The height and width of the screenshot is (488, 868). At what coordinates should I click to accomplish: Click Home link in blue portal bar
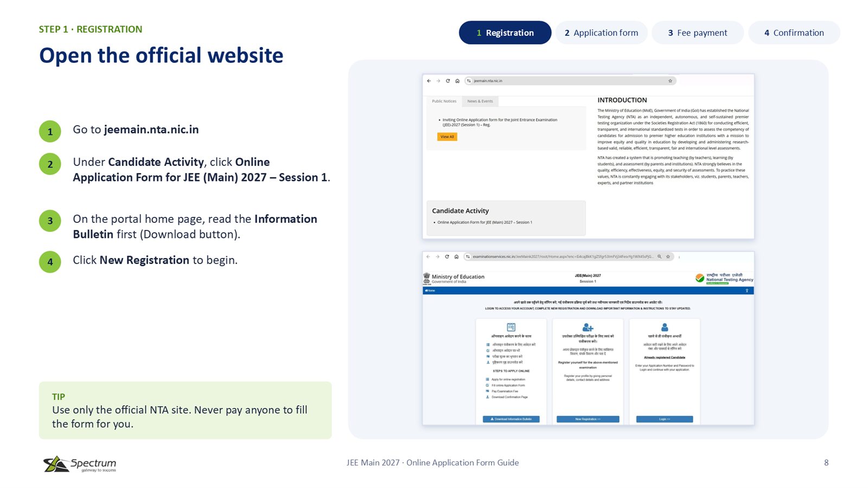click(x=430, y=291)
